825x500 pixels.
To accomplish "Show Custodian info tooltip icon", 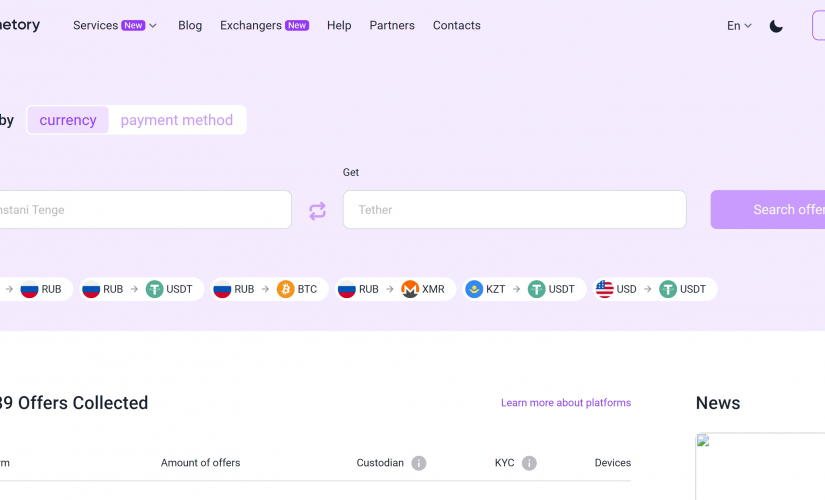I will pos(419,463).
